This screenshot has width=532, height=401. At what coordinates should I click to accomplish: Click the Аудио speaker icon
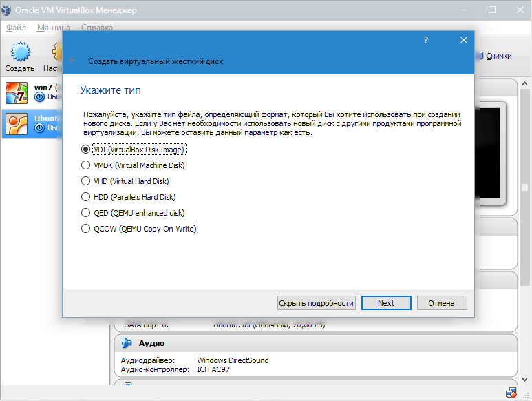point(127,343)
